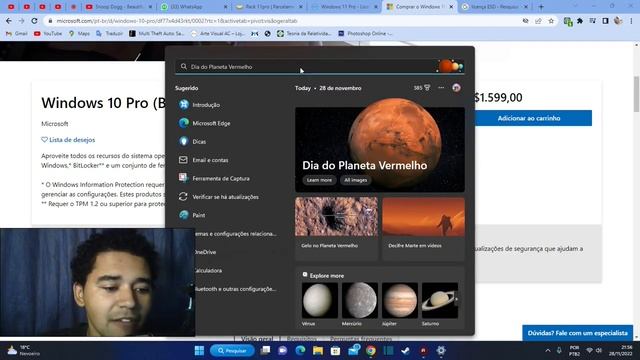Click the planet icon in the search bar
Screen dimensions: 640x360
[x=450, y=66]
